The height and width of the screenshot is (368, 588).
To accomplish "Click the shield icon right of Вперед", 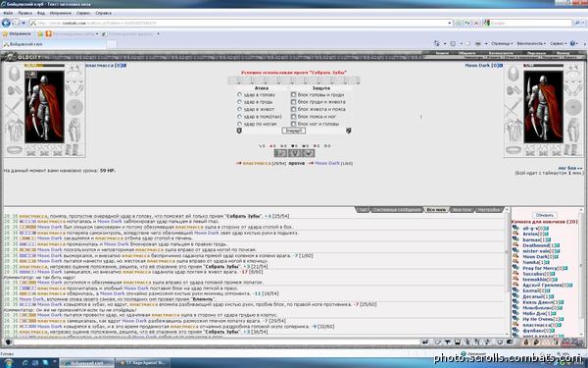I will tap(348, 131).
